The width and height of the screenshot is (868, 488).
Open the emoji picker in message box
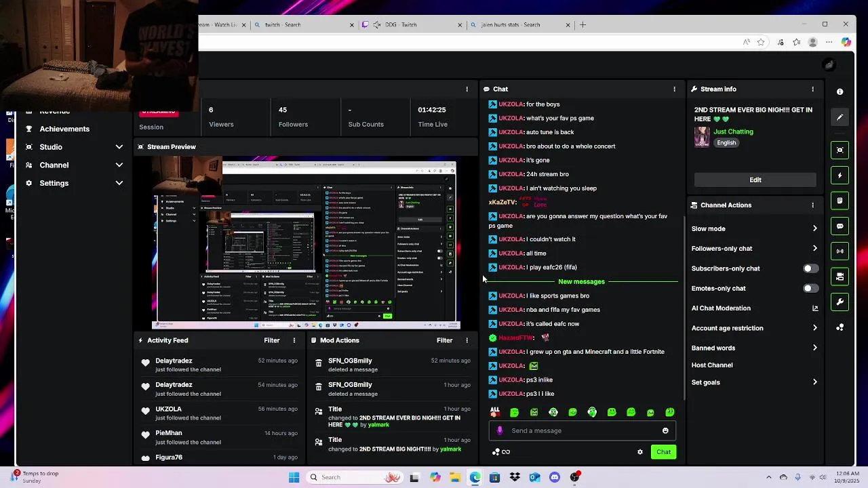click(x=665, y=430)
